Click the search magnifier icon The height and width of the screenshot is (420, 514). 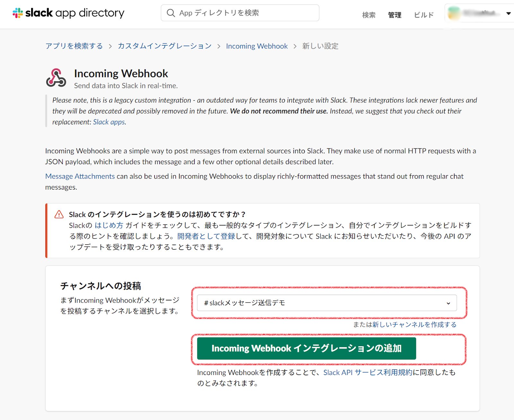171,13
